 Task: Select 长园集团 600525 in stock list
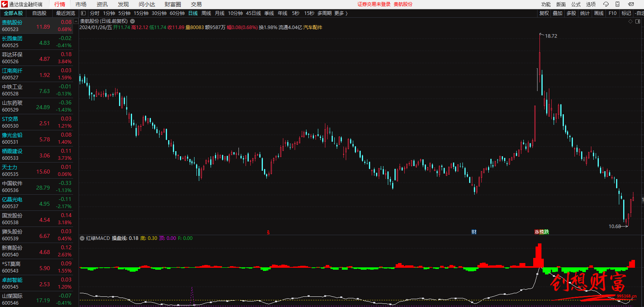pos(37,42)
